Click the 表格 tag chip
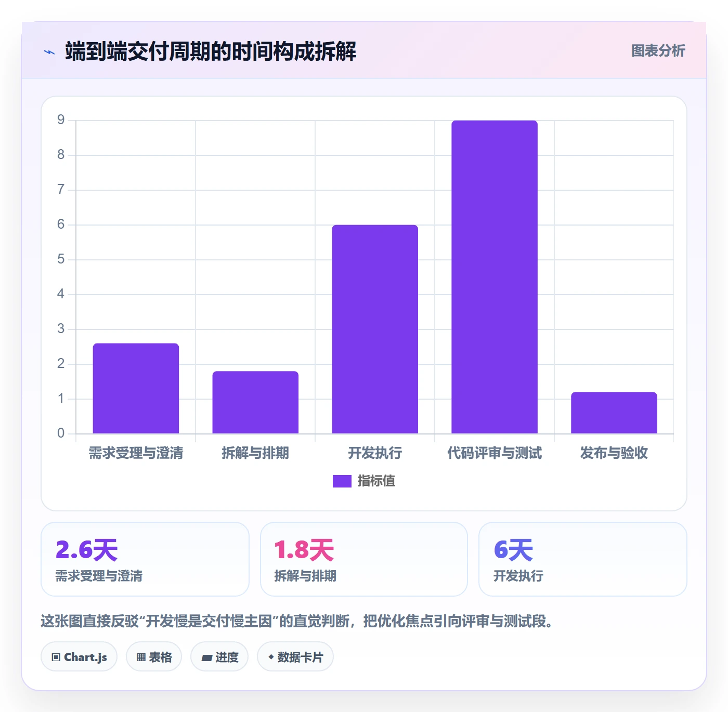The image size is (728, 712). (154, 657)
